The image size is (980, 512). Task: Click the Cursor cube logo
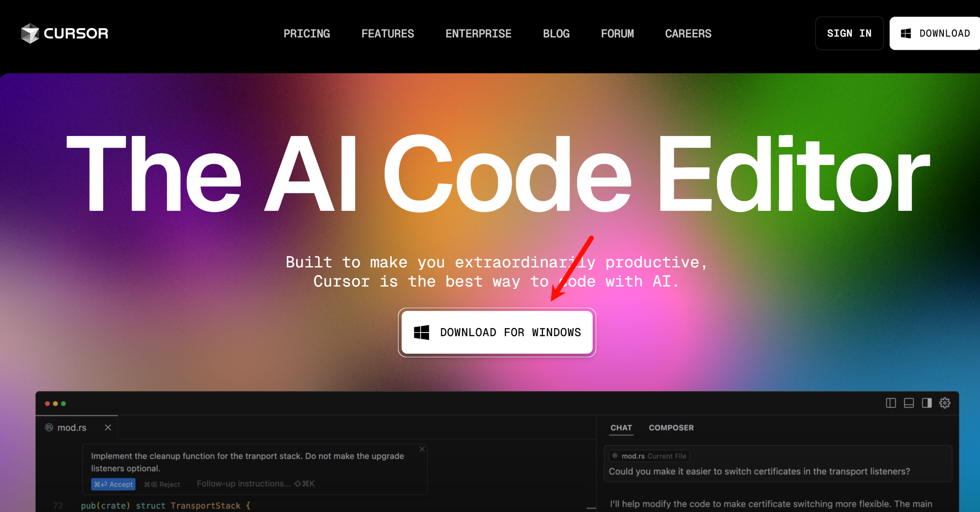[x=30, y=33]
